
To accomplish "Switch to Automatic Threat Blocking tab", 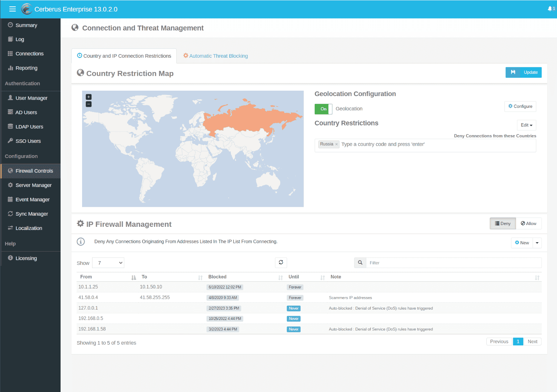I will pyautogui.click(x=215, y=56).
